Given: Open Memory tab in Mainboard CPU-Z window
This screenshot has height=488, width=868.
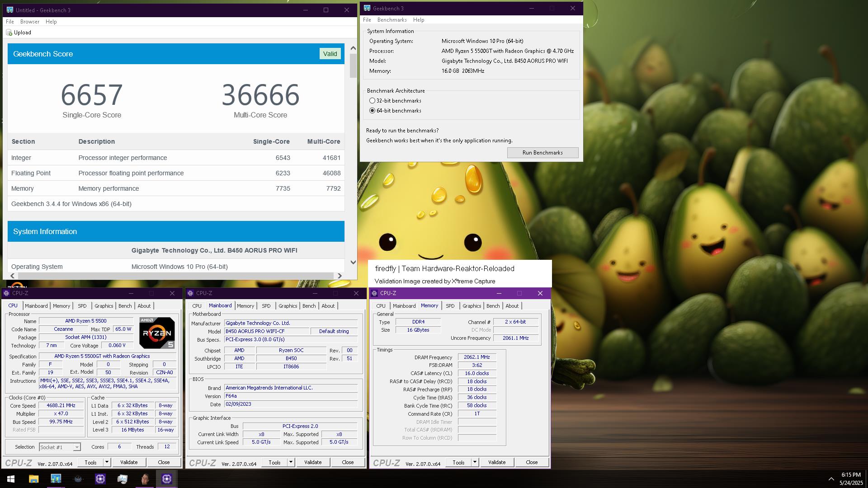Looking at the screenshot, I should coord(245,306).
